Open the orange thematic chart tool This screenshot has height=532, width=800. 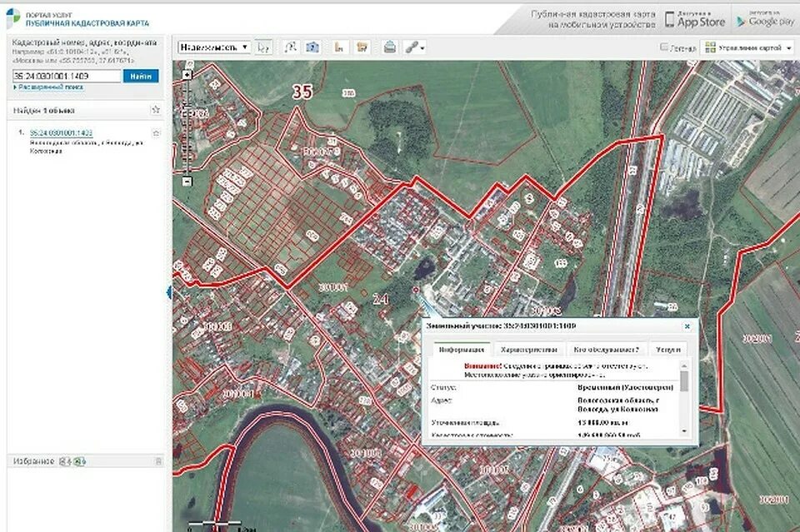coord(339,47)
